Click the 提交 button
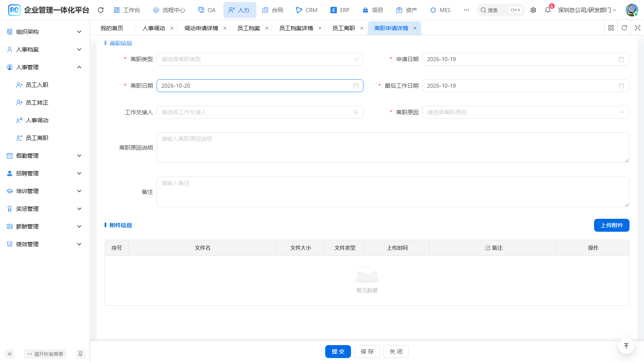Viewport: 644px width, 362px height. tap(338, 352)
